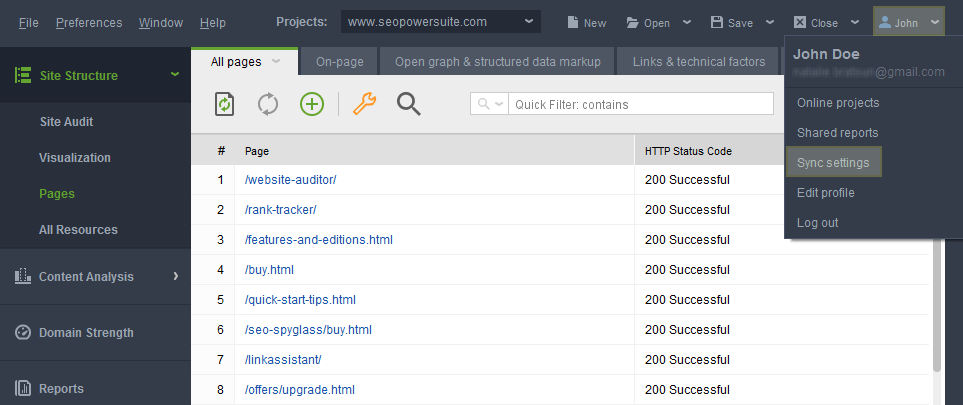Click the rebuild project icon in toolbar
The image size is (963, 405).
(224, 104)
